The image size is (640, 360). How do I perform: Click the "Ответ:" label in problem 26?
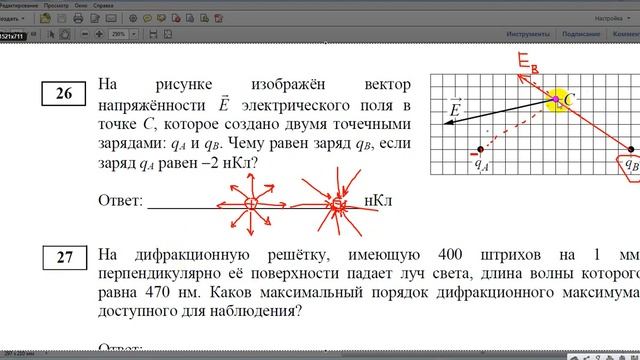(120, 200)
